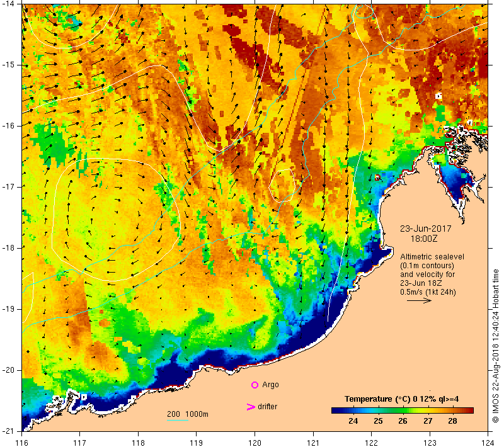The height and width of the screenshot is (447, 504).
Task: Click the 'Argo' legend label
Action: (x=270, y=385)
